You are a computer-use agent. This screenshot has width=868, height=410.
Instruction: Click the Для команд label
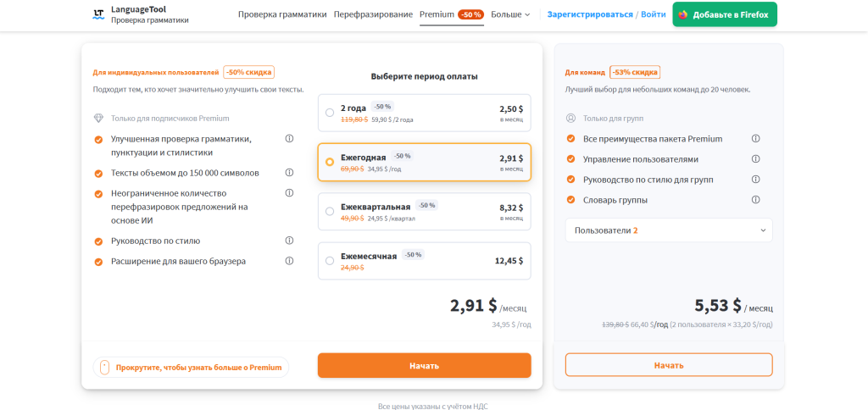pyautogui.click(x=585, y=73)
